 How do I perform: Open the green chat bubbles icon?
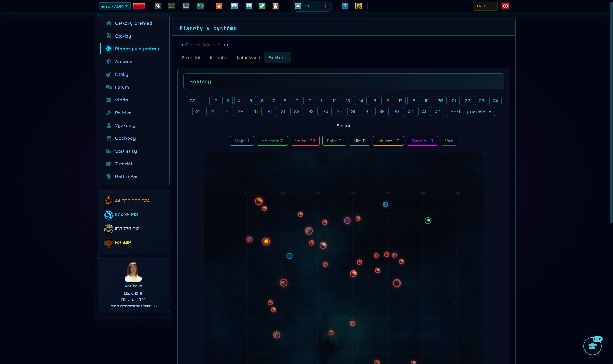pos(200,6)
